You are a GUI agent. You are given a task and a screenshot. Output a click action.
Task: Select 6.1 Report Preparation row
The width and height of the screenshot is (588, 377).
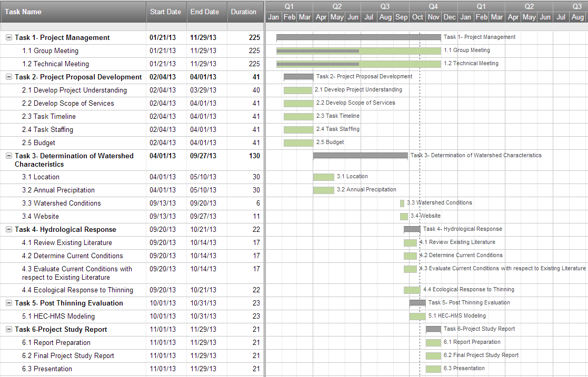click(132, 342)
